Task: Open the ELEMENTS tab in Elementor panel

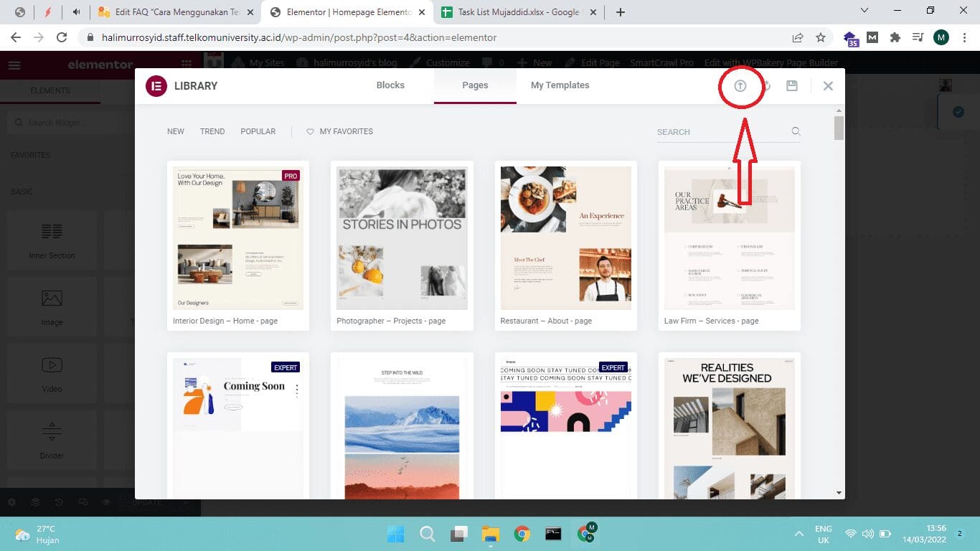Action: pos(50,91)
